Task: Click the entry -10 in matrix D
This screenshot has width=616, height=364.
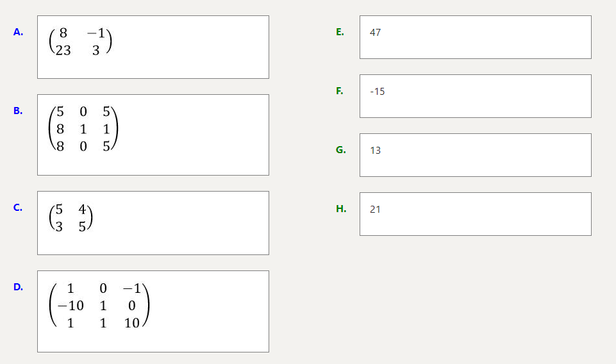Action: [x=71, y=306]
